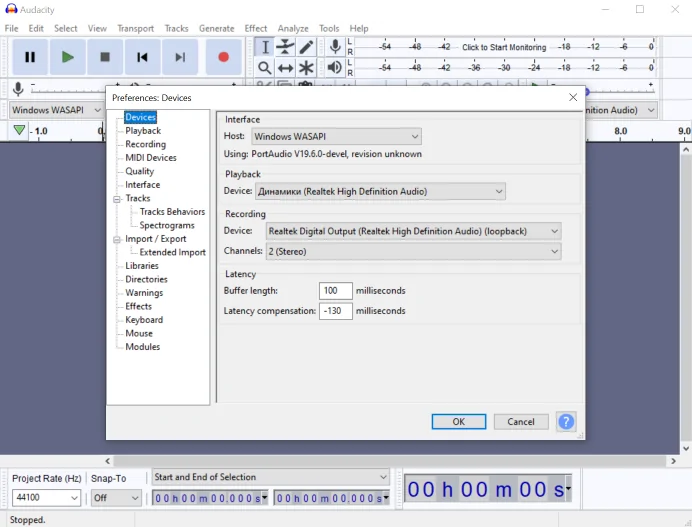Viewport: 692px width, 527px height.
Task: Open the Generate menu
Action: (217, 28)
